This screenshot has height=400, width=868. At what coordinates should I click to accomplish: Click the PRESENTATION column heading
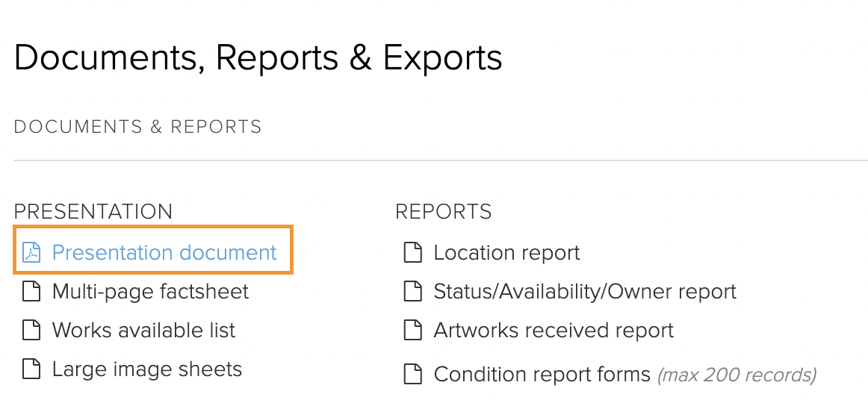tap(93, 212)
